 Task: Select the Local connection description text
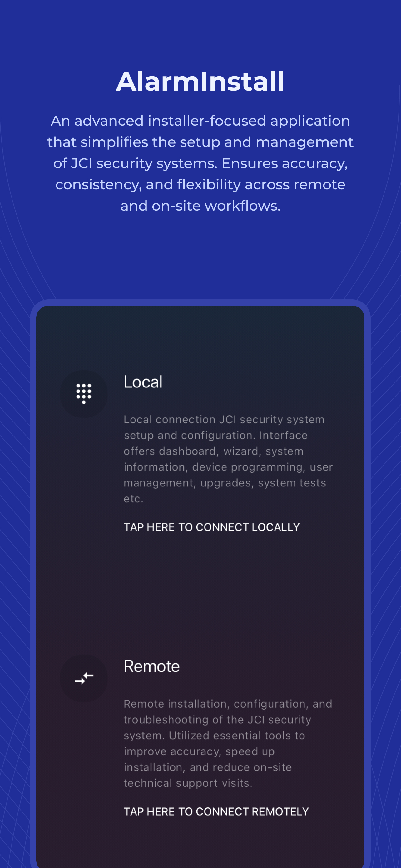pos(228,459)
